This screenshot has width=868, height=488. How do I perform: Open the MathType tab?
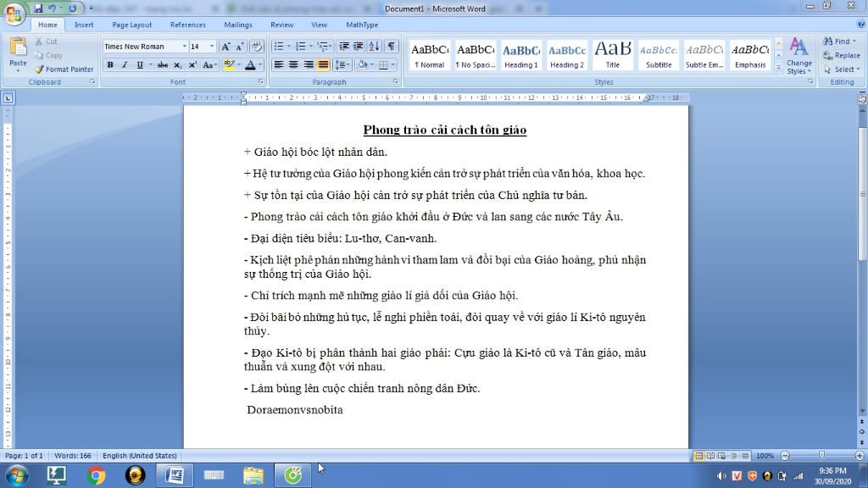tap(362, 25)
